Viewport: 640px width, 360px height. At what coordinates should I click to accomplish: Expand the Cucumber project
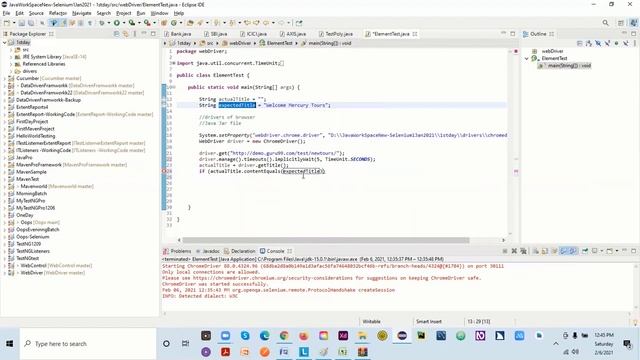(x=4, y=78)
